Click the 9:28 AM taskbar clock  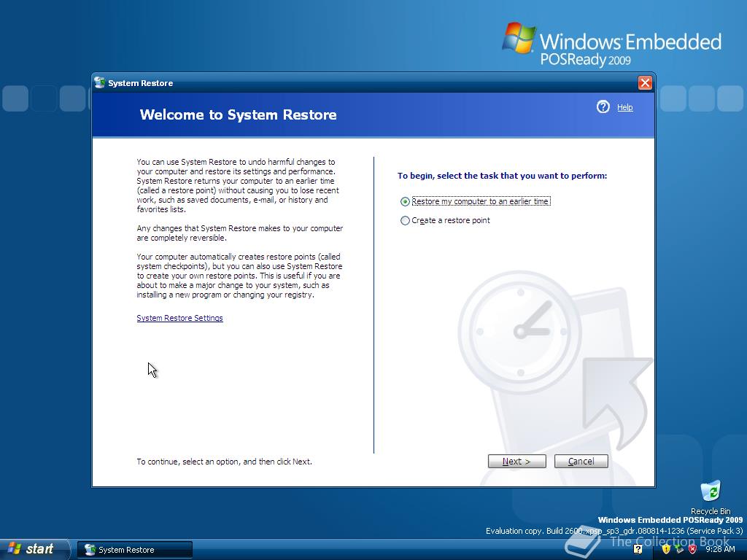[x=720, y=550]
